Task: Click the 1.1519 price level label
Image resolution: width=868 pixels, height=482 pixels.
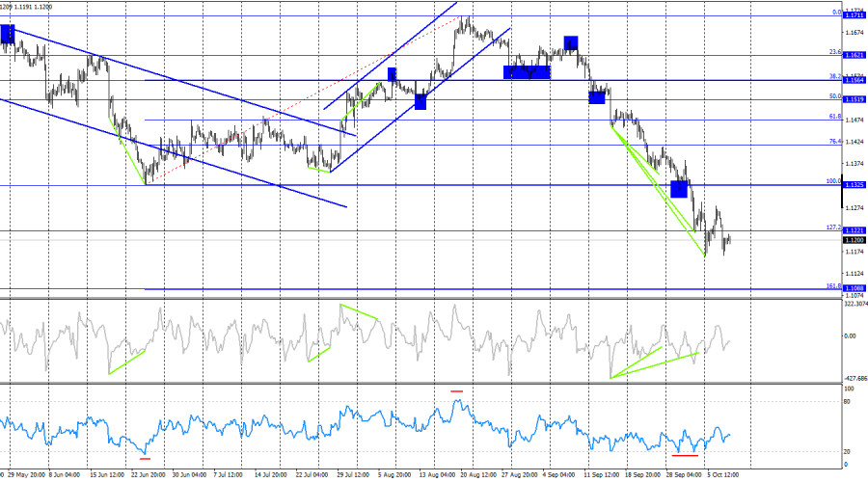Action: tap(854, 99)
